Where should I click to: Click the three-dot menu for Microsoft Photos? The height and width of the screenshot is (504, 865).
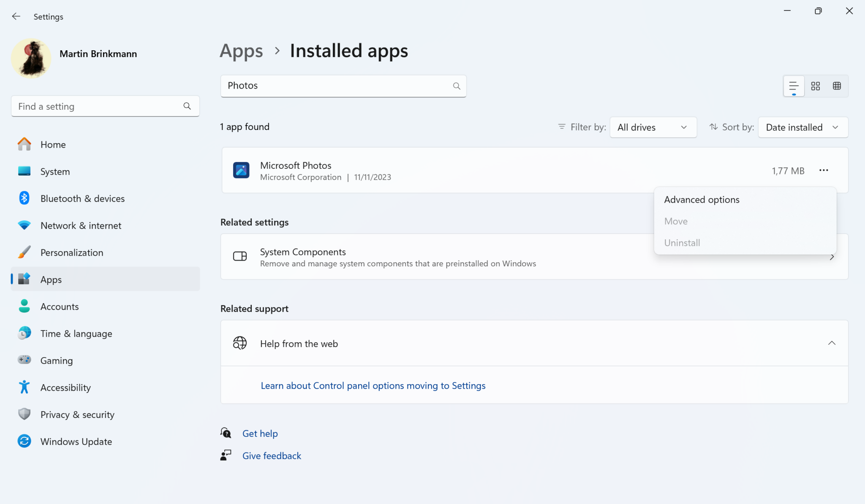point(824,171)
